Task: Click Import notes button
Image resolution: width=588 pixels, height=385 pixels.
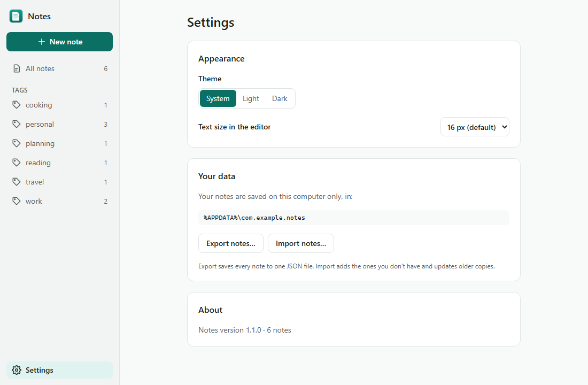Action: pos(301,243)
